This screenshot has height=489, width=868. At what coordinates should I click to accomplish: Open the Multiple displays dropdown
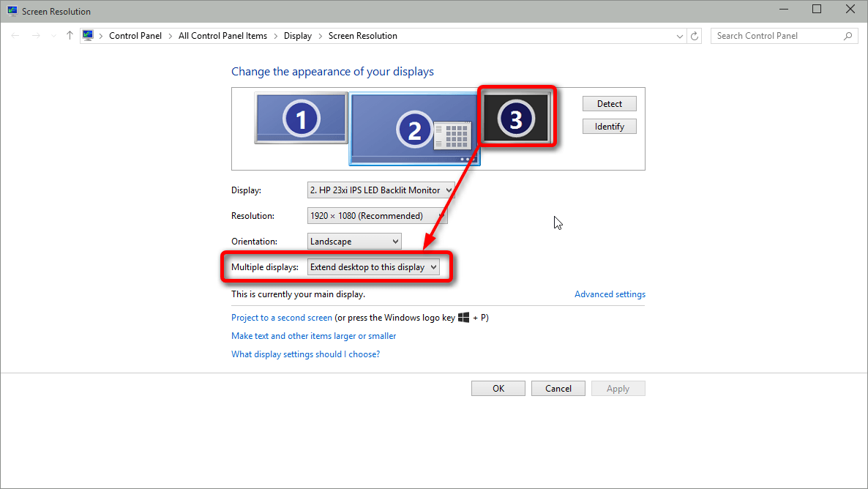tap(373, 267)
